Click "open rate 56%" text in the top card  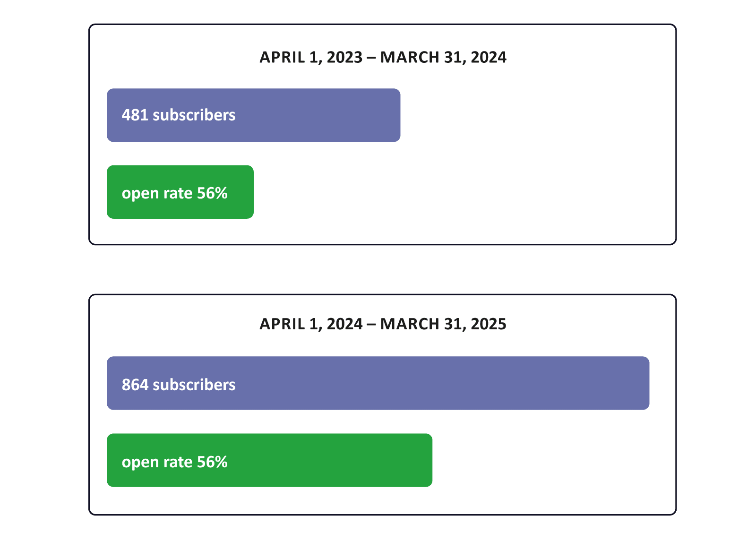(174, 193)
